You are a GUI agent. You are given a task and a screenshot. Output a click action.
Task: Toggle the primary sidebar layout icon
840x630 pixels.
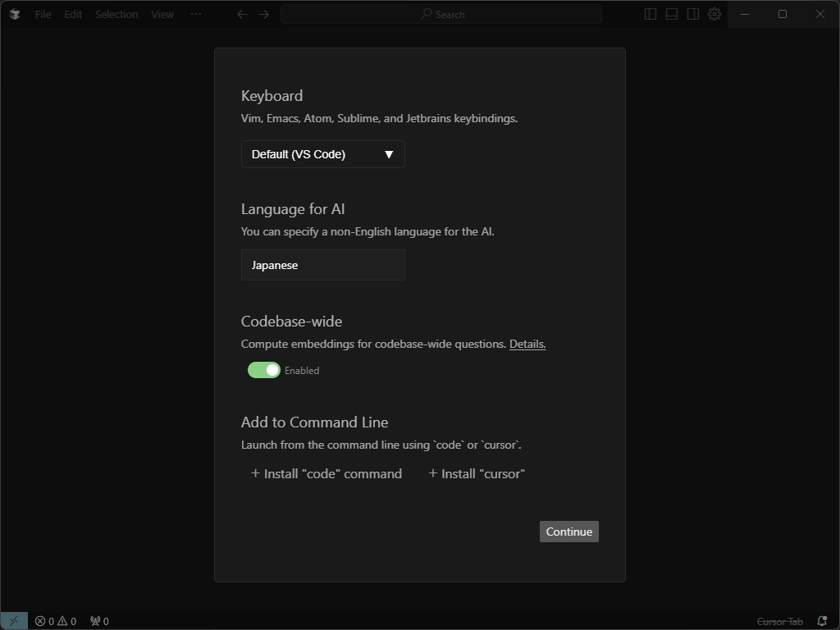tap(651, 15)
